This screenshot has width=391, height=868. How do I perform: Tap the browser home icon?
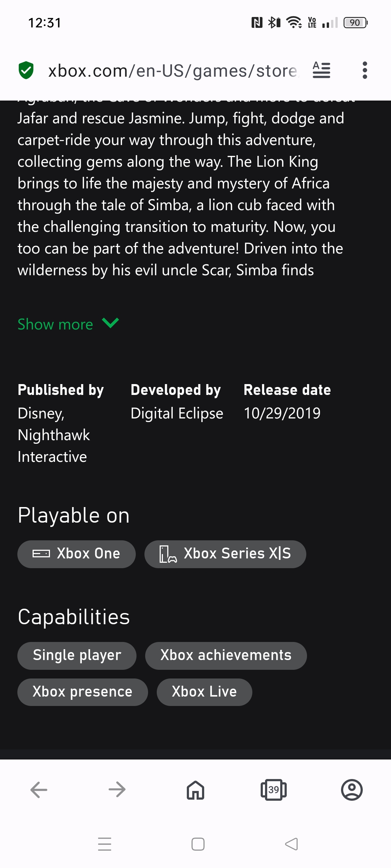tap(195, 790)
